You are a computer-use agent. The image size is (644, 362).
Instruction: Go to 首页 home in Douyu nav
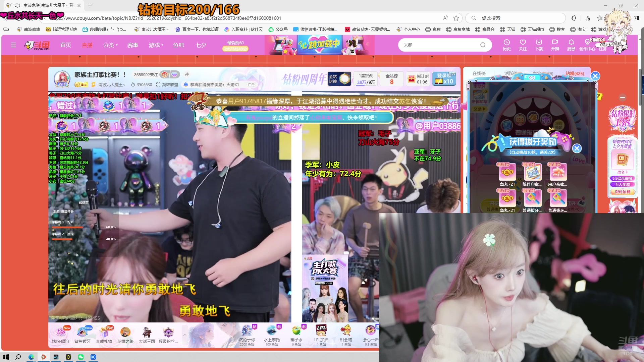(x=66, y=45)
